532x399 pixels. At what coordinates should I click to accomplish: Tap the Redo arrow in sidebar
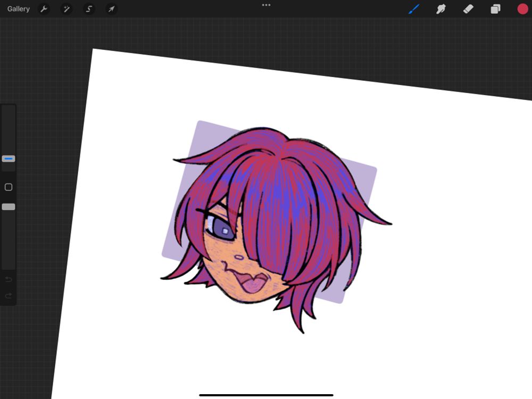click(x=8, y=296)
